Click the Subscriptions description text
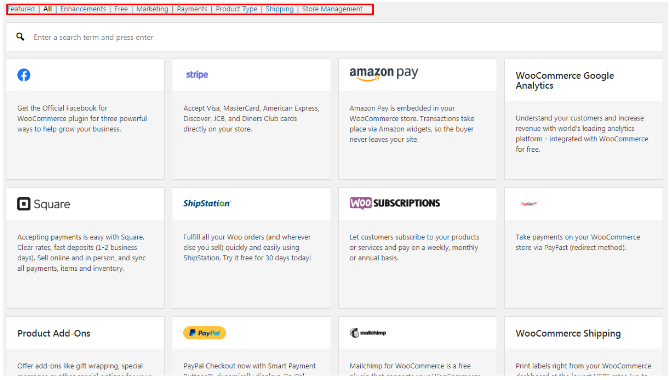This screenshot has width=669, height=380. click(x=414, y=247)
